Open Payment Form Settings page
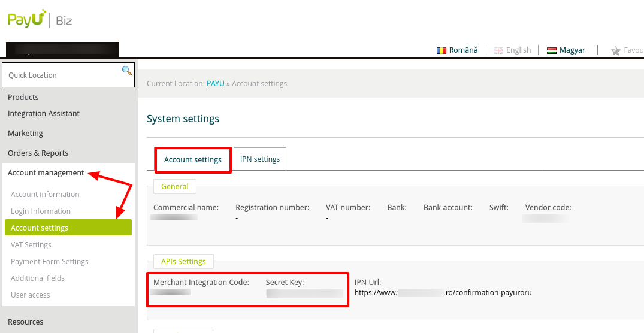This screenshot has height=333, width=644. point(50,262)
